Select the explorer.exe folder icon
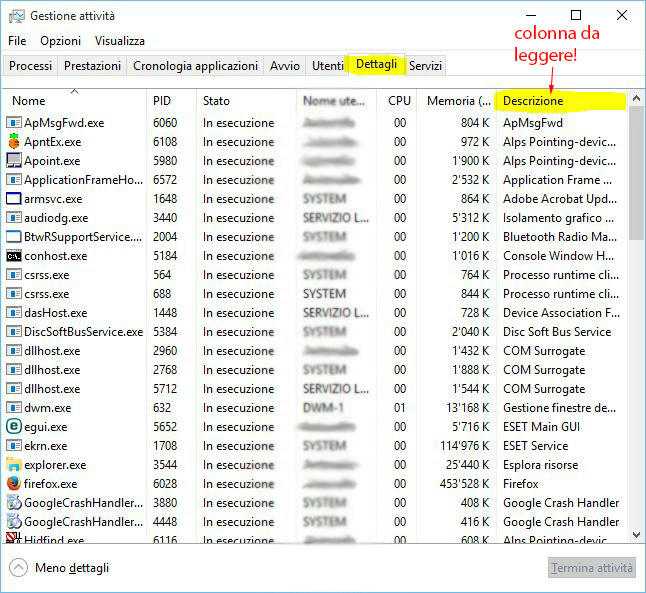Screen dimensions: 646x593 click(14, 465)
